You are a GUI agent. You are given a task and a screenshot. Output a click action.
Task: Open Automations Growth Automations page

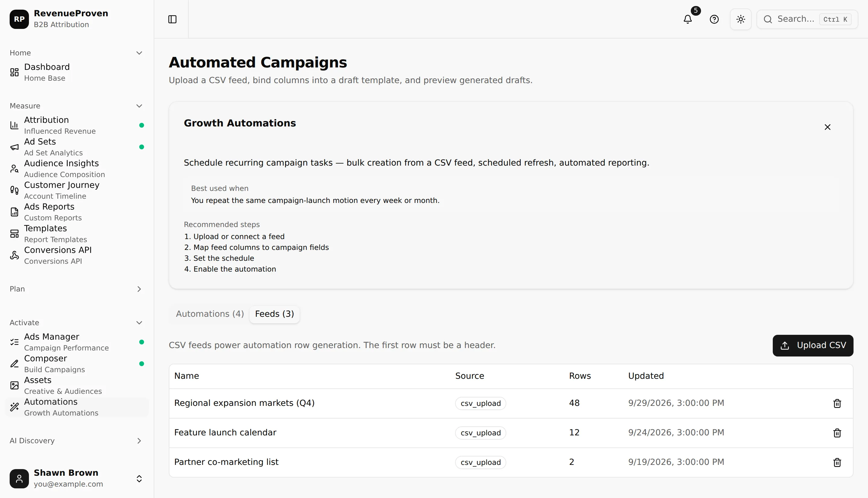pyautogui.click(x=77, y=407)
